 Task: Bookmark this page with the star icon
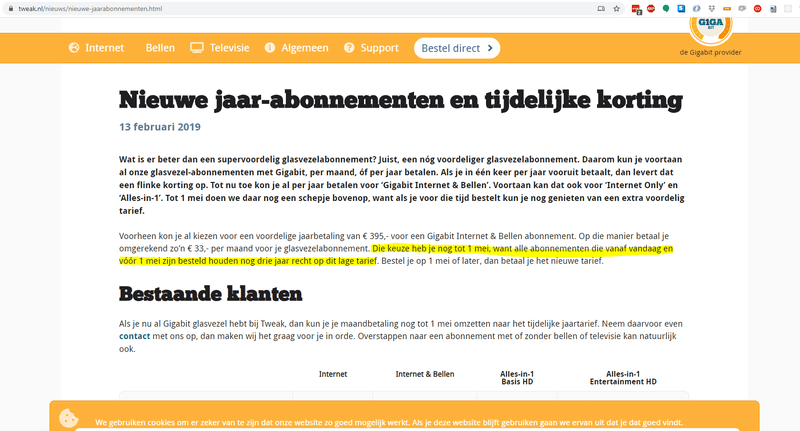(x=616, y=9)
